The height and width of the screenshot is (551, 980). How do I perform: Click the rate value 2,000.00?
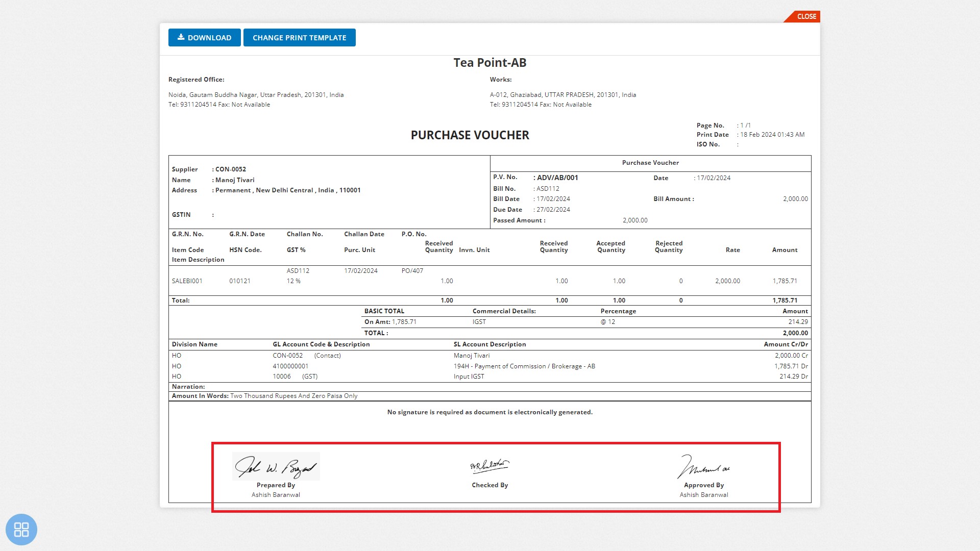pyautogui.click(x=727, y=281)
